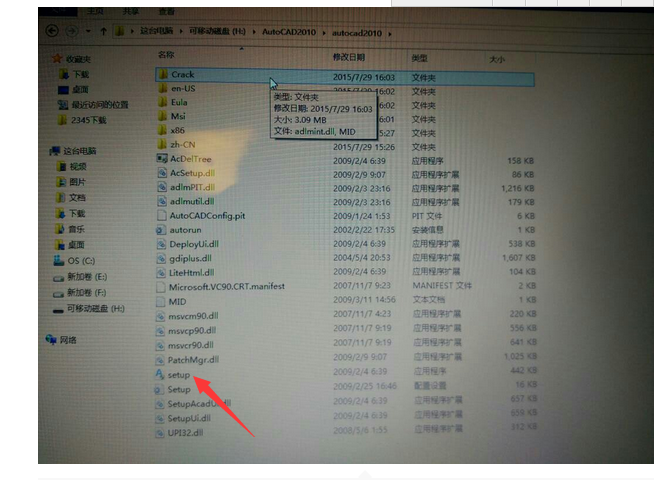Open 音乐 library in sidebar
The width and height of the screenshot is (672, 480).
[x=77, y=229]
